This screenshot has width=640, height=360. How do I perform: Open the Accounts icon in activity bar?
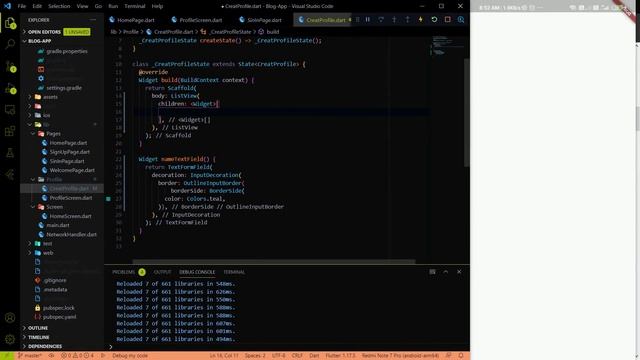point(10,318)
